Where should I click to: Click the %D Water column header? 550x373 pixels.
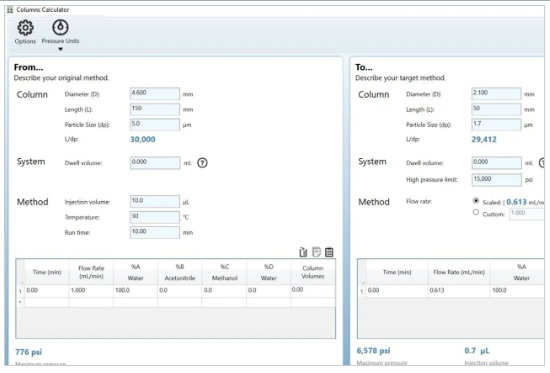tap(269, 272)
